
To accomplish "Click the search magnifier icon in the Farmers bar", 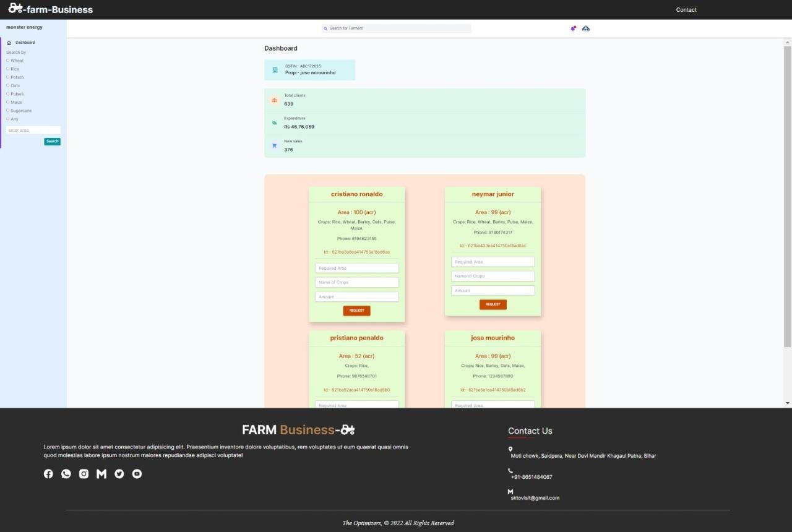I will click(x=325, y=28).
